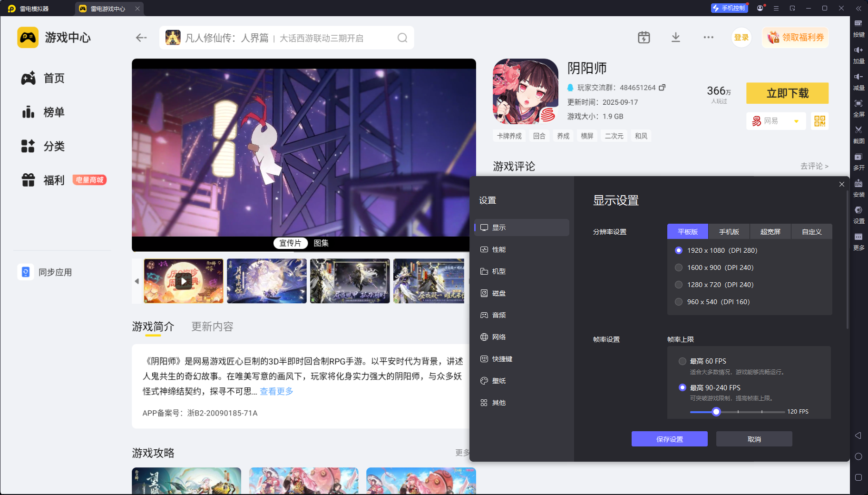Click the 领取福利券 button
This screenshot has height=495, width=868.
[795, 38]
